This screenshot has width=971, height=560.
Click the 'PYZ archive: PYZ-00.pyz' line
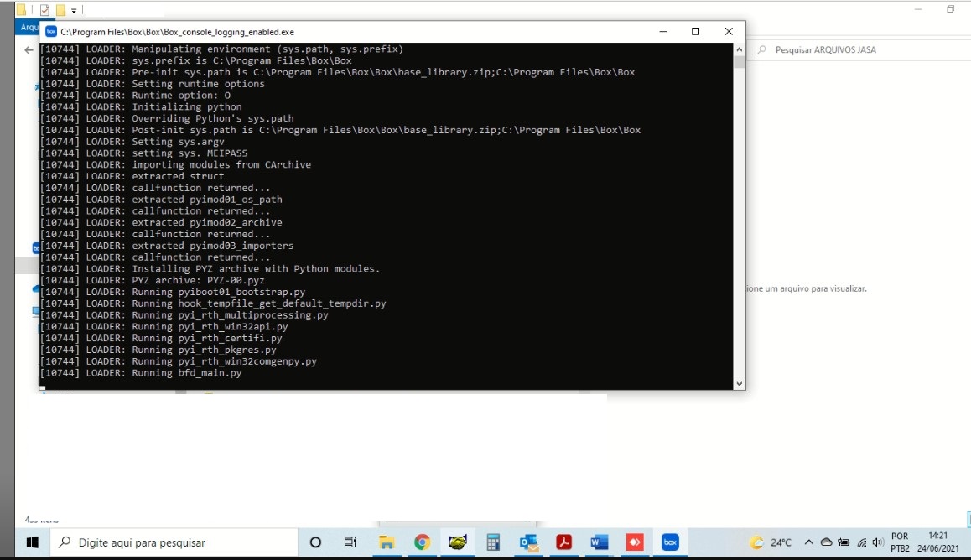point(152,280)
